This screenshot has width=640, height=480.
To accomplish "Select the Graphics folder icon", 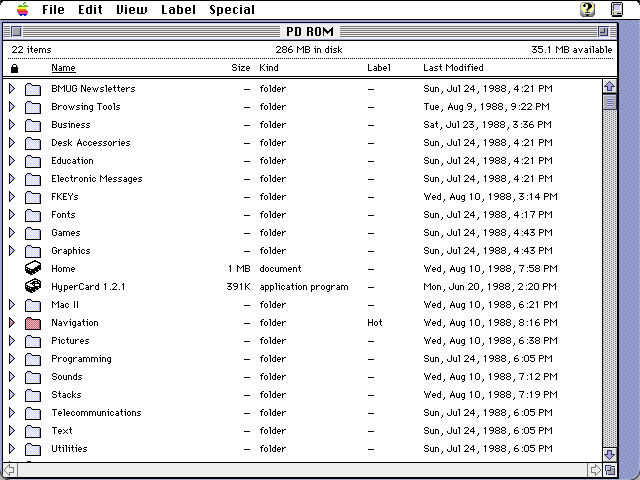I will click(x=33, y=251).
